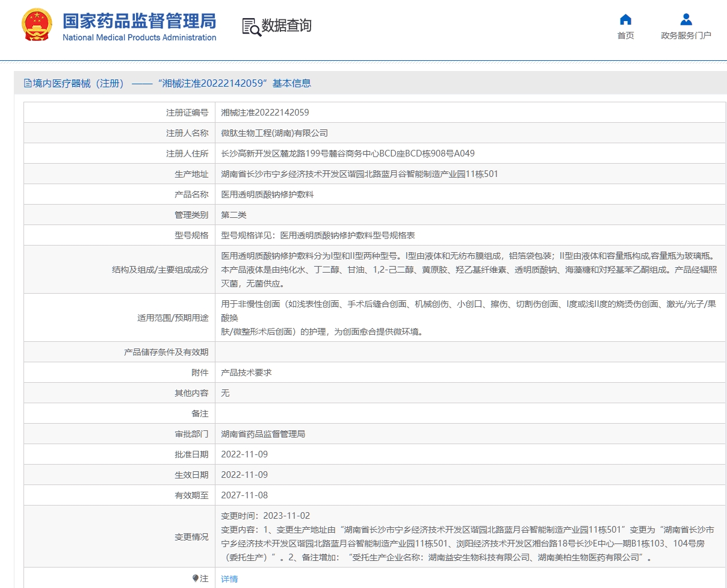Image resolution: width=727 pixels, height=588 pixels.
Task: Open the 首页 navigation label
Action: (625, 36)
